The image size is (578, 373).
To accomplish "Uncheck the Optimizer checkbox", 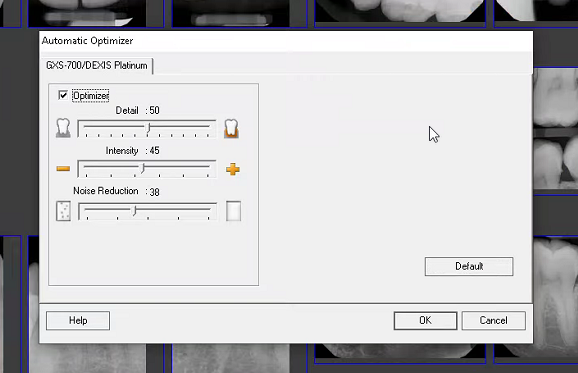I will tap(63, 95).
